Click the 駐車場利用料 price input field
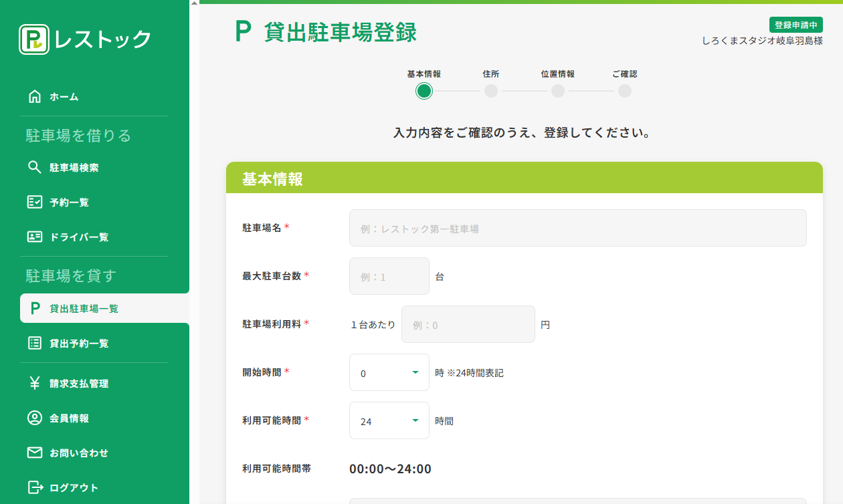This screenshot has width=843, height=504. [468, 324]
